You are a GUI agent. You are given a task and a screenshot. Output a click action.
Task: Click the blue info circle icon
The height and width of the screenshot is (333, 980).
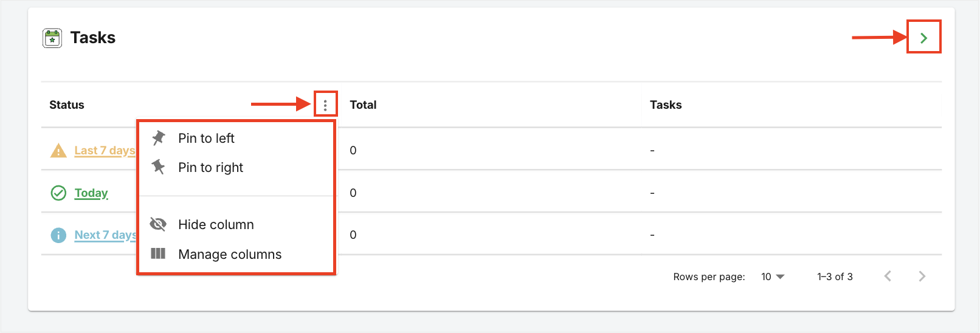point(58,235)
